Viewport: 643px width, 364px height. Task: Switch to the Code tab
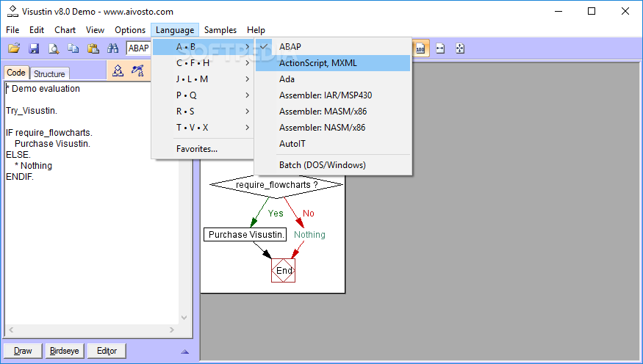click(16, 73)
